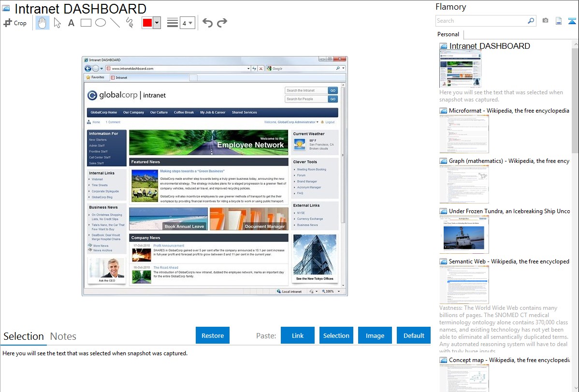Click the Intranet DASHBOARD title icon

(x=6, y=8)
